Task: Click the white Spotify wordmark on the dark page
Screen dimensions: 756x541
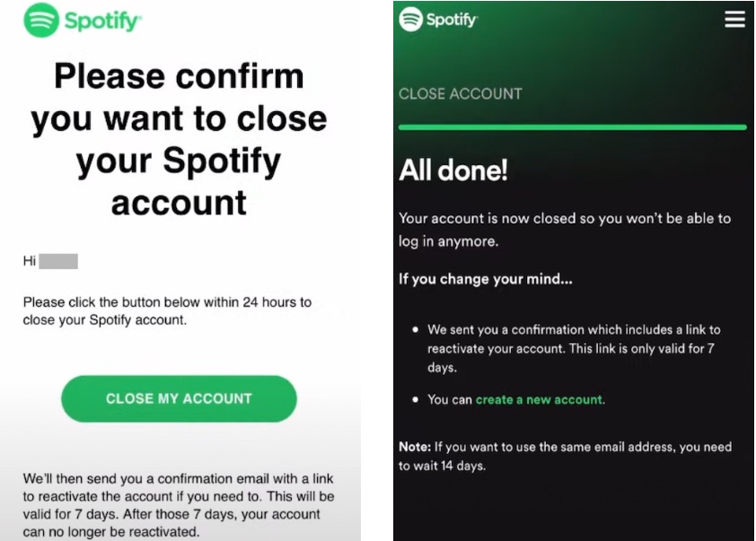Action: coord(452,19)
